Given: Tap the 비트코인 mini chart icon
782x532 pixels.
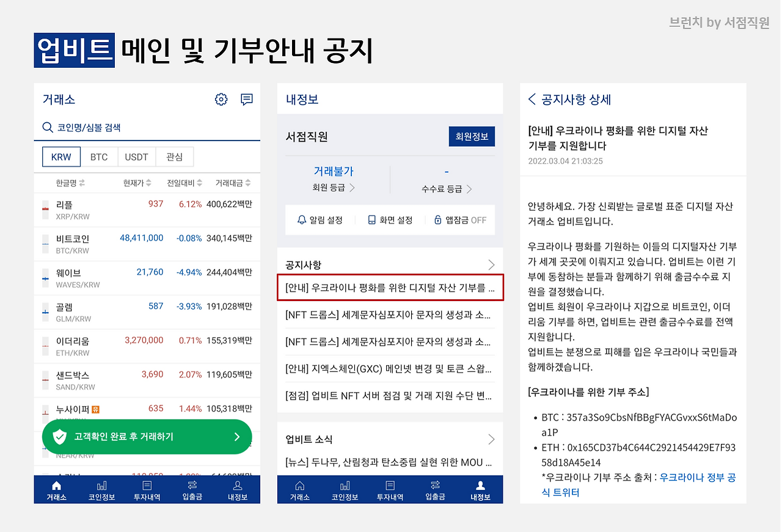Looking at the screenshot, I should [x=45, y=244].
